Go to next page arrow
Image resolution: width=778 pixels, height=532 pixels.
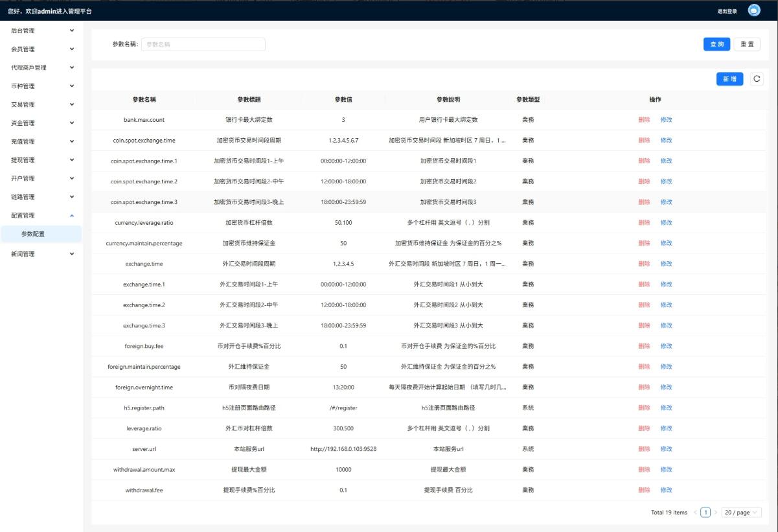tap(716, 513)
